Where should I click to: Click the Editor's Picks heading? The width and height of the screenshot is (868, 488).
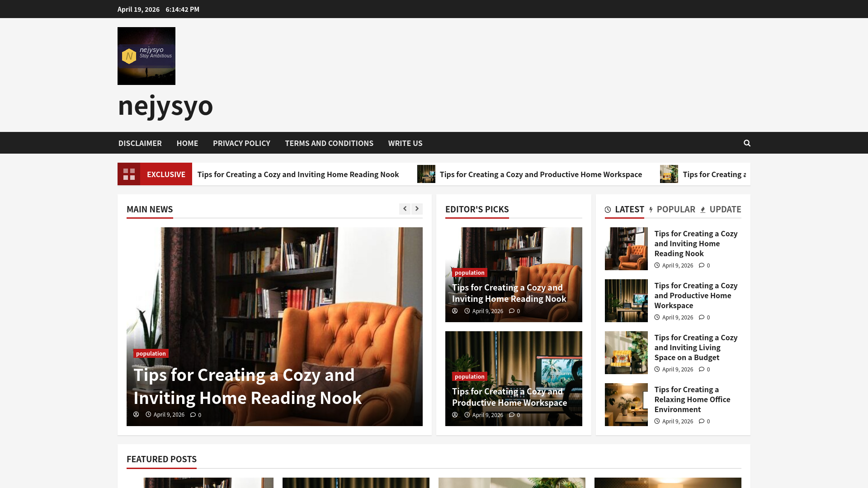pyautogui.click(x=477, y=209)
